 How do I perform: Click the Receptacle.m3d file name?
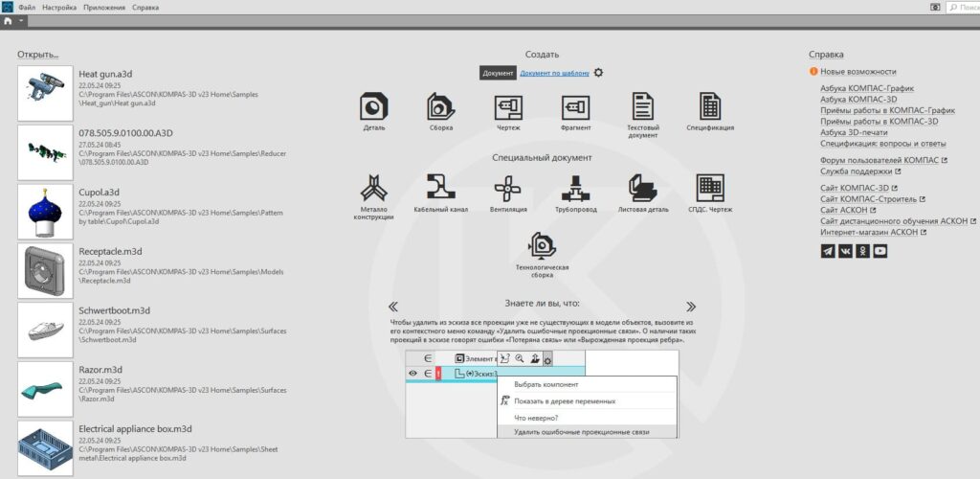111,251
